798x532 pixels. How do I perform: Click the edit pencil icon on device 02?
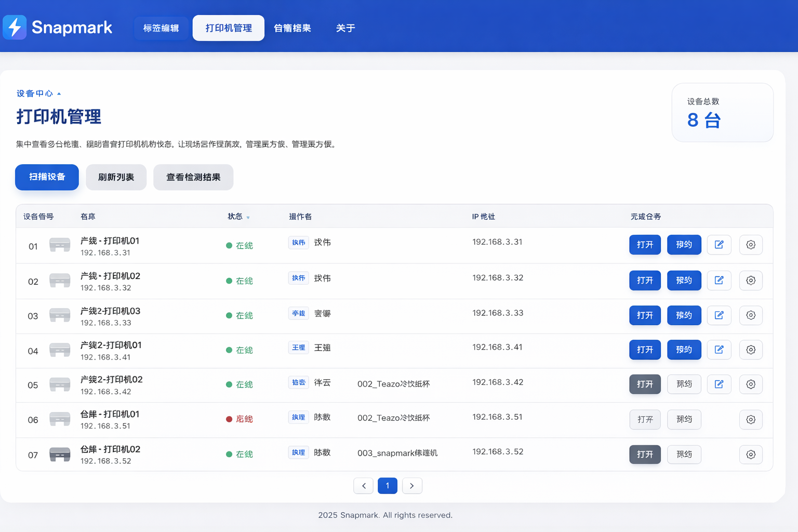point(719,280)
